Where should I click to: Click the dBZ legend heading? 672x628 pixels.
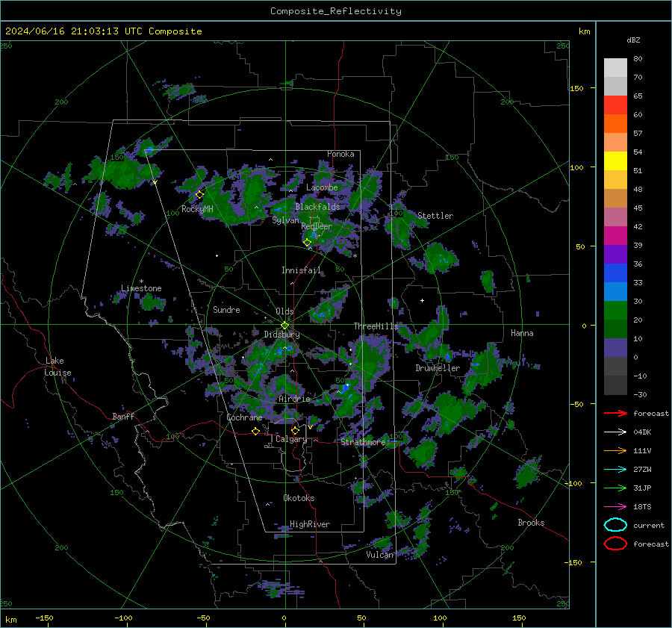click(633, 40)
